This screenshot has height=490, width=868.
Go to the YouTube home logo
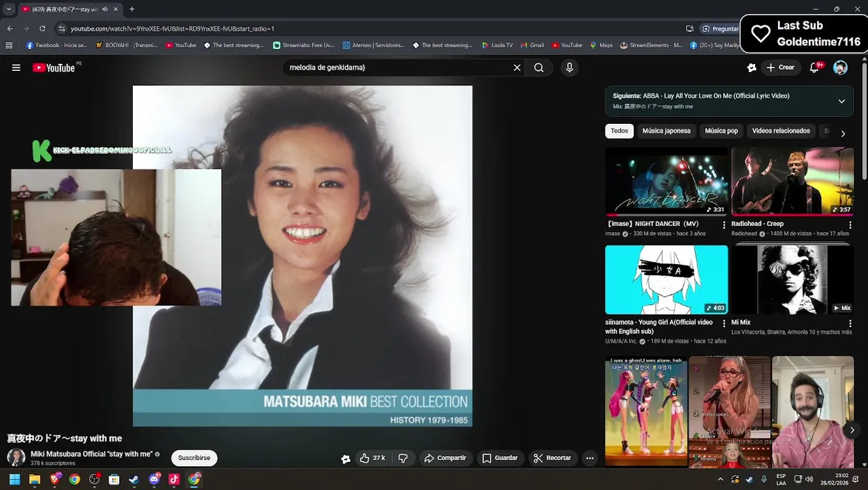[54, 67]
